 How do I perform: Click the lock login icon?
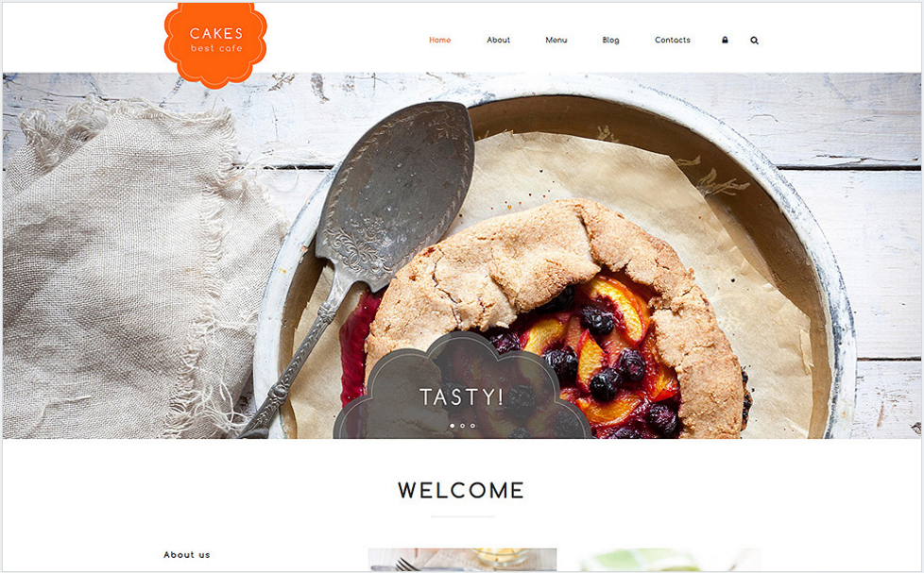[x=725, y=40]
